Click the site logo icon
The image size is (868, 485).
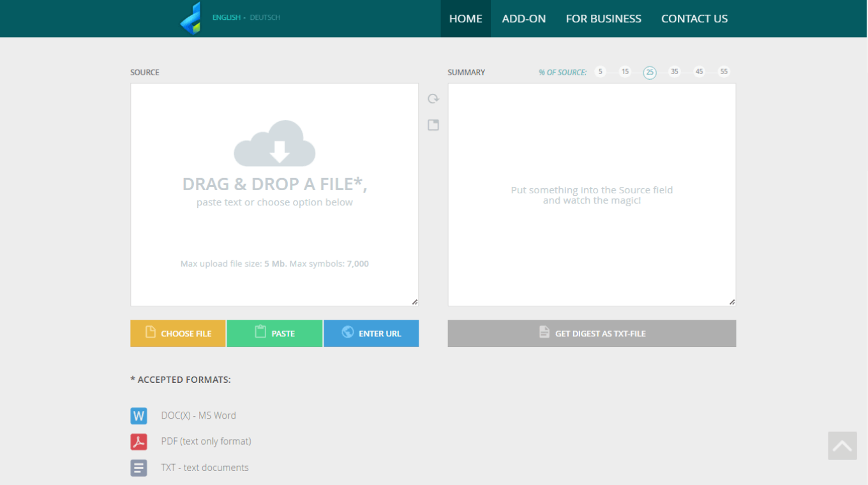(x=191, y=18)
